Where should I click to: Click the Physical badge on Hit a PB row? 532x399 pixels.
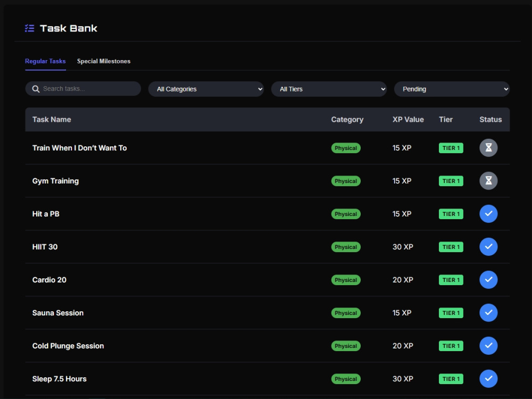click(x=346, y=214)
